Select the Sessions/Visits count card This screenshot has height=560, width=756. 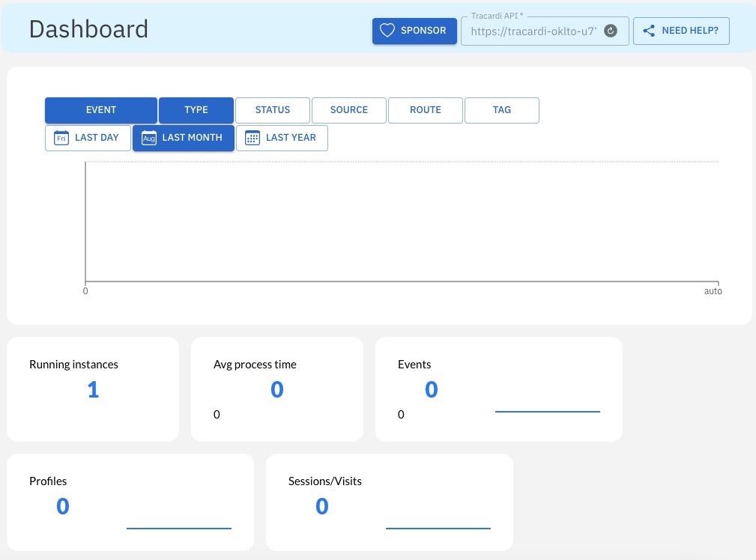tap(389, 502)
